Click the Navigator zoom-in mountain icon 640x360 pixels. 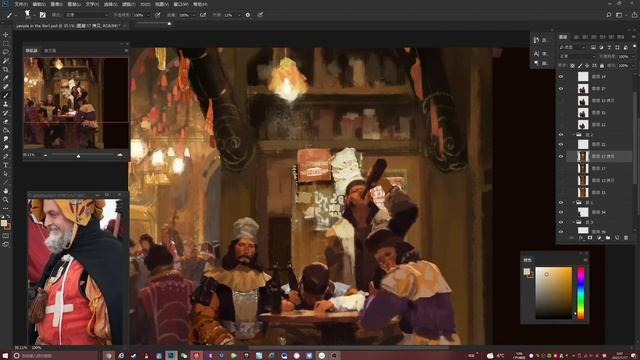point(120,155)
